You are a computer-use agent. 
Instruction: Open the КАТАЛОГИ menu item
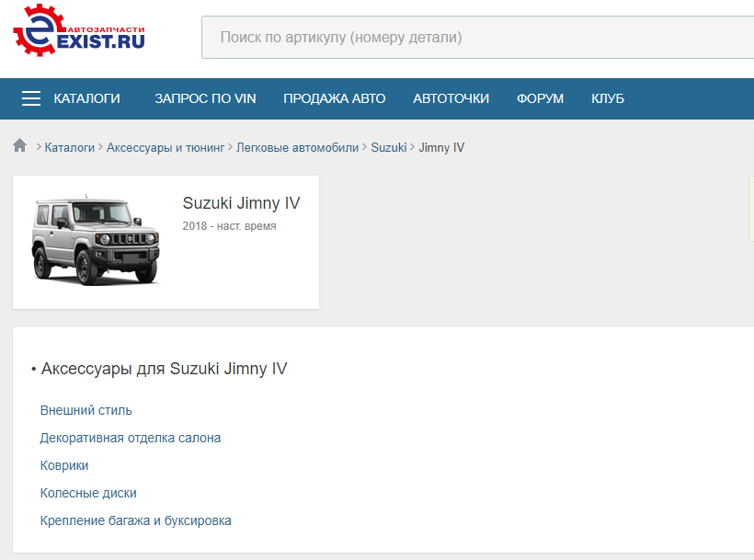pos(87,98)
